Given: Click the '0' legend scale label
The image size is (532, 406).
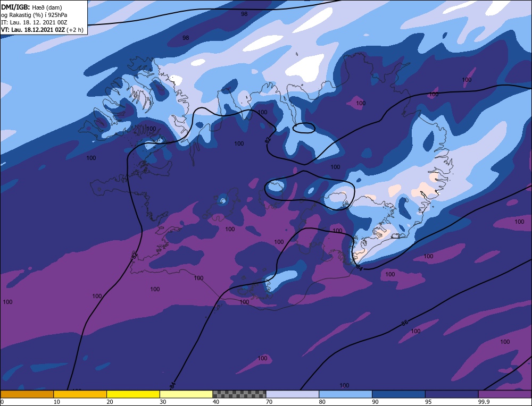Looking at the screenshot, I should 2,402.
